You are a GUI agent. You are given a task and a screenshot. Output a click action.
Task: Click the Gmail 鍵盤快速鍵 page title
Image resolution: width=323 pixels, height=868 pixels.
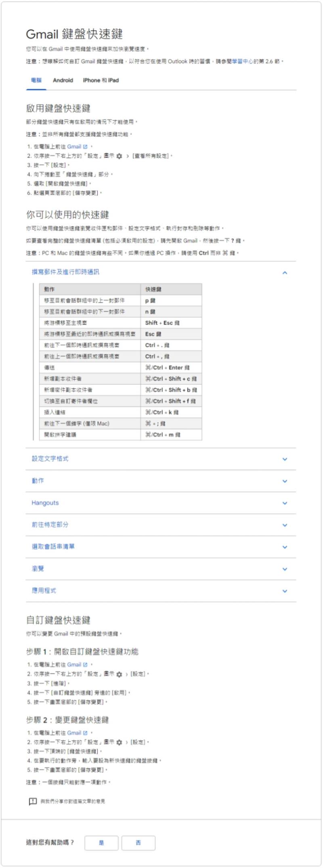pos(74,34)
